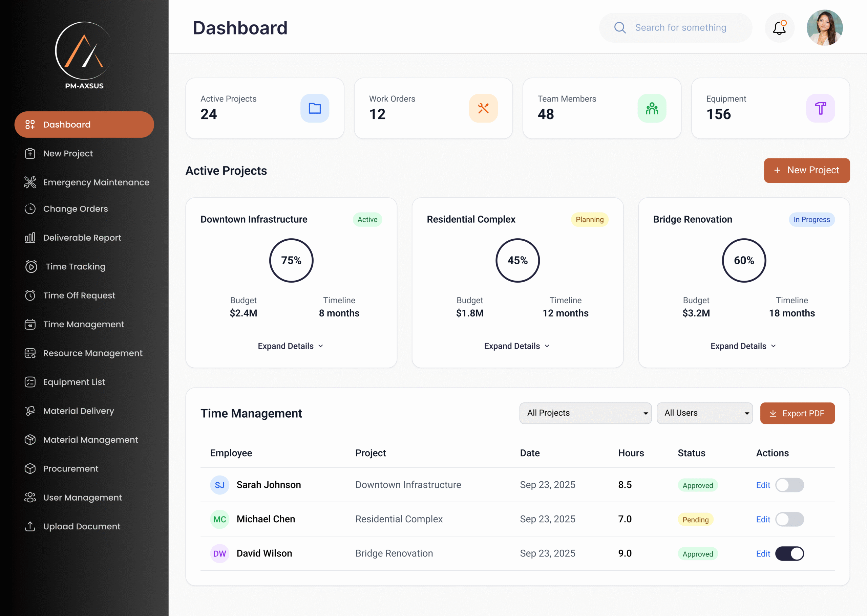867x616 pixels.
Task: Click the Active Projects folder icon
Action: click(x=315, y=109)
